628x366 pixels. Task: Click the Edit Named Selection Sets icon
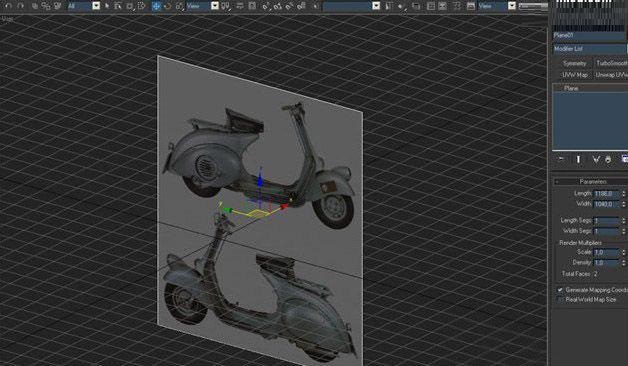tap(316, 6)
